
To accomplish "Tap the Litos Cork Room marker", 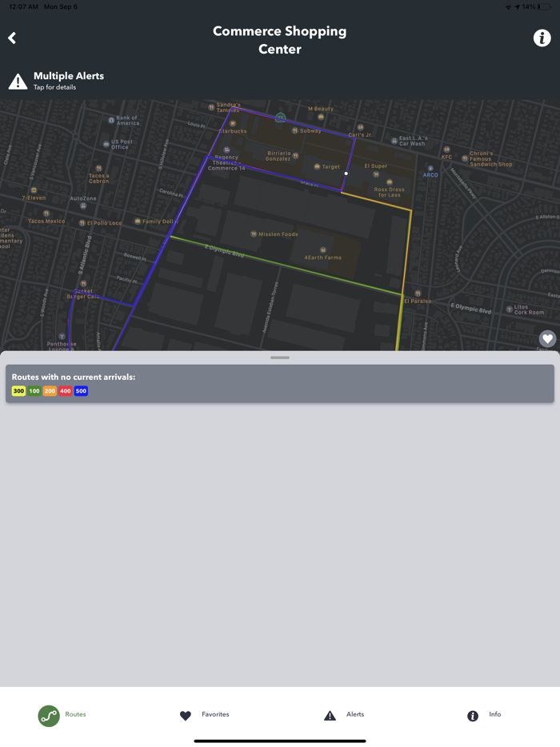I will click(x=509, y=310).
